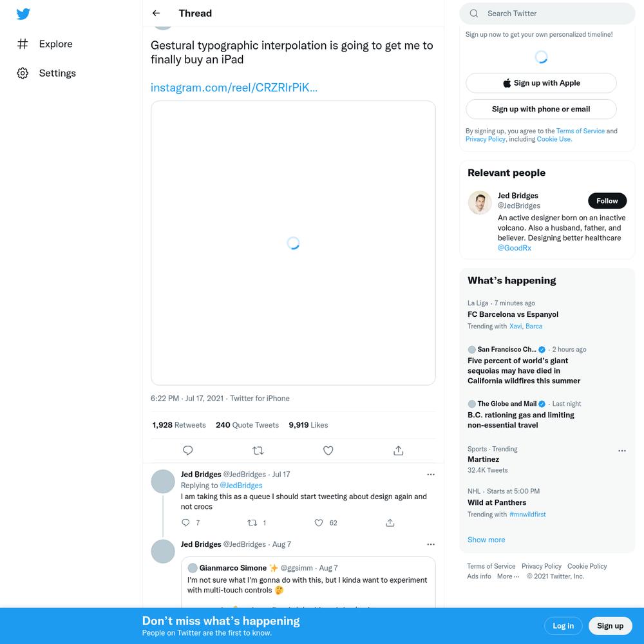Click the Search Twitter field
The image size is (644, 644).
tap(547, 14)
